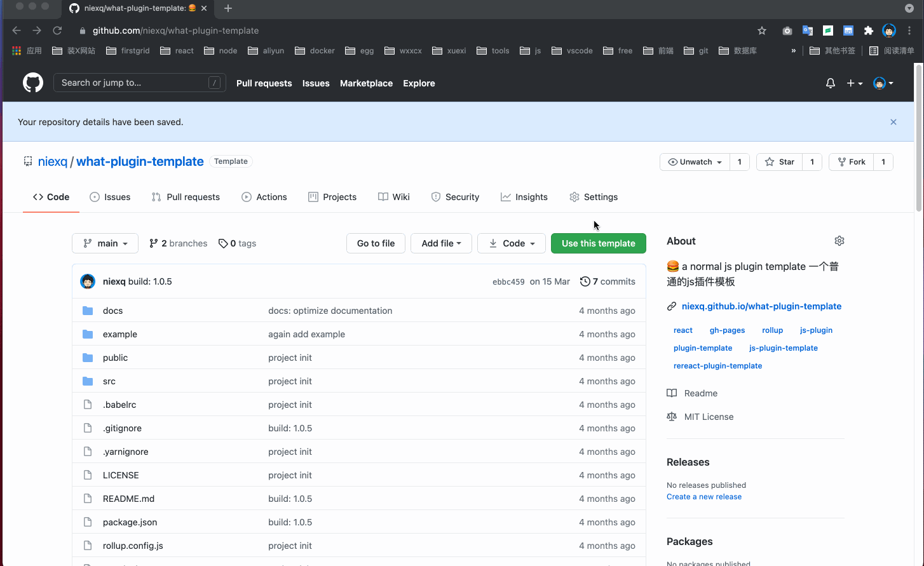Bookmark this page with star icon

[762, 30]
